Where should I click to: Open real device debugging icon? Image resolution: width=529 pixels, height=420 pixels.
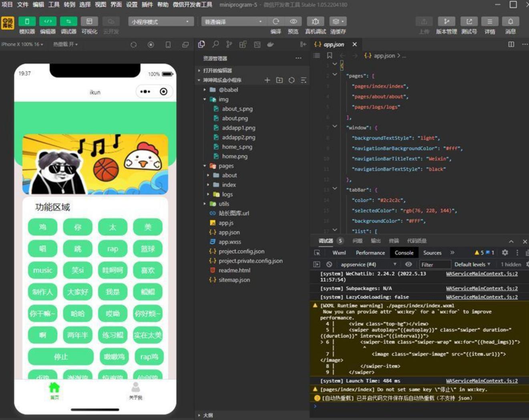(x=315, y=22)
